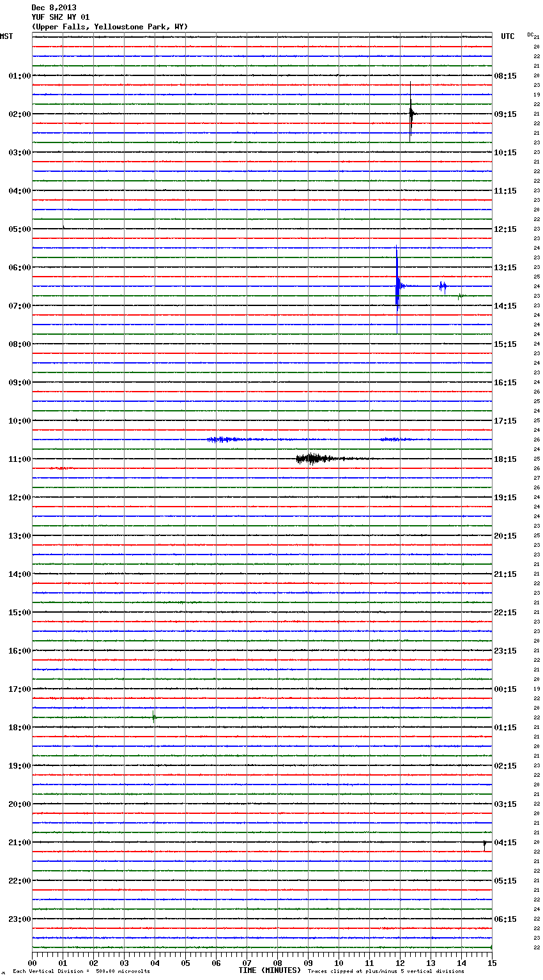Click the 'UTC' time zone label

[508, 36]
